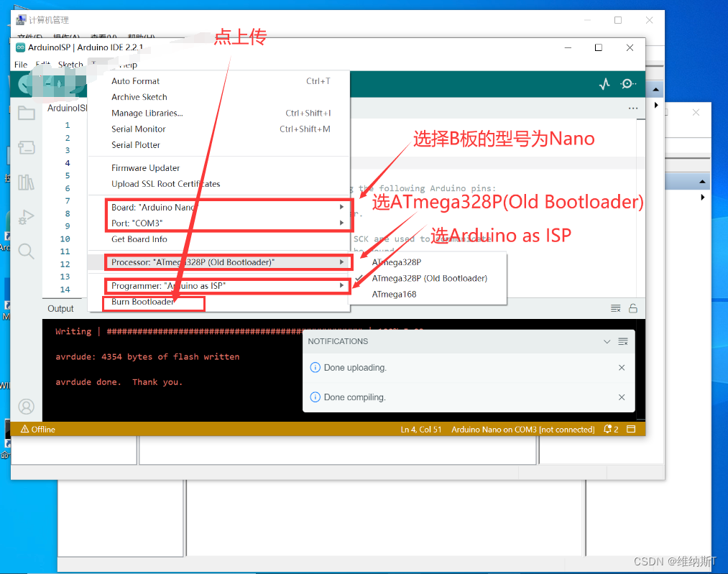The width and height of the screenshot is (728, 574).
Task: Click Burn Bootloader menu entry
Action: click(219, 302)
